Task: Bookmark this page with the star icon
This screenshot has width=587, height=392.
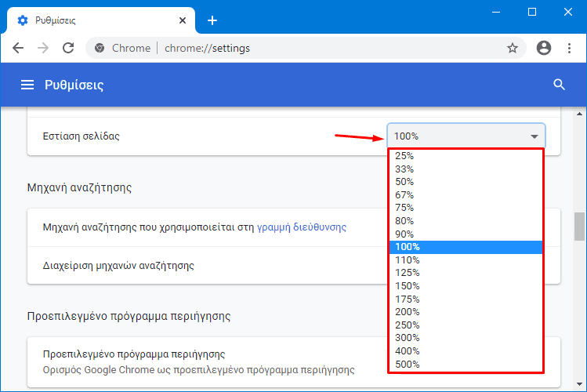Action: click(512, 48)
